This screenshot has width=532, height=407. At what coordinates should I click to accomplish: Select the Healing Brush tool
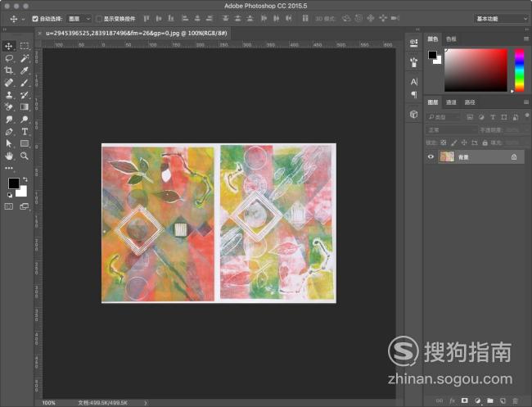[9, 83]
